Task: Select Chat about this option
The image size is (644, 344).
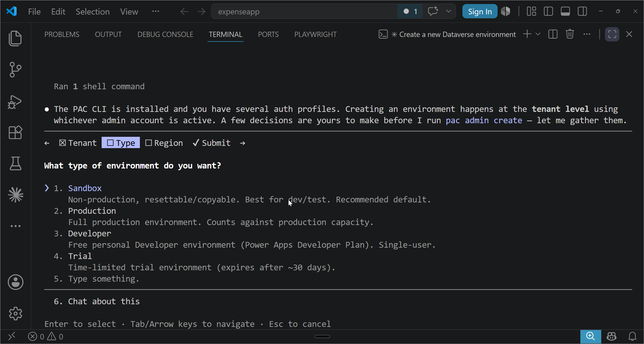Action: 104,301
